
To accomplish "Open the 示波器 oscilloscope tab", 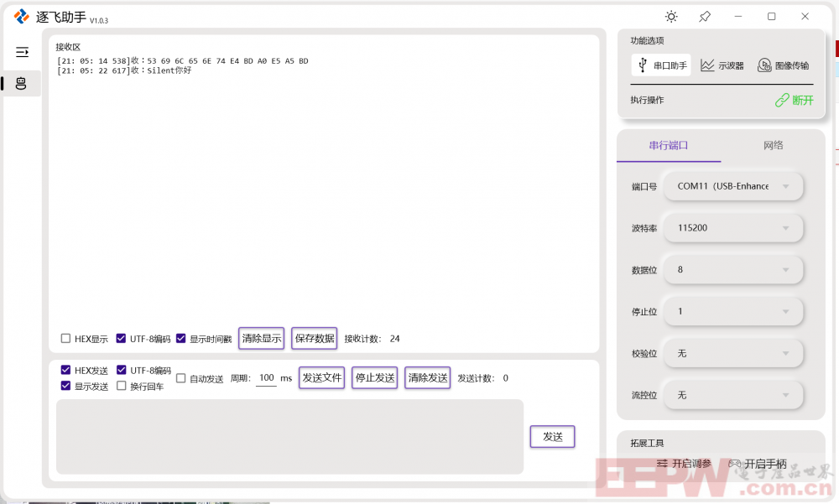I will point(722,65).
